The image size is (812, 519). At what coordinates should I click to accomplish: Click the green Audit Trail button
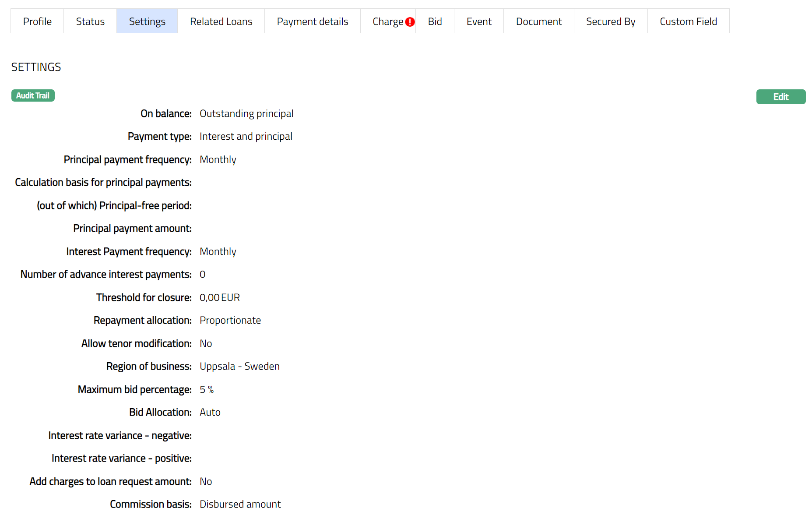coord(33,95)
